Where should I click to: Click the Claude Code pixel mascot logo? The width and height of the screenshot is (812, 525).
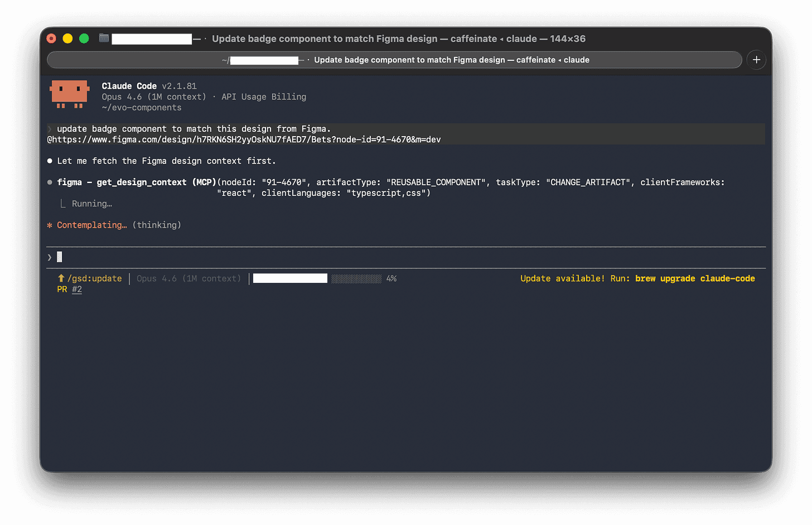70,94
